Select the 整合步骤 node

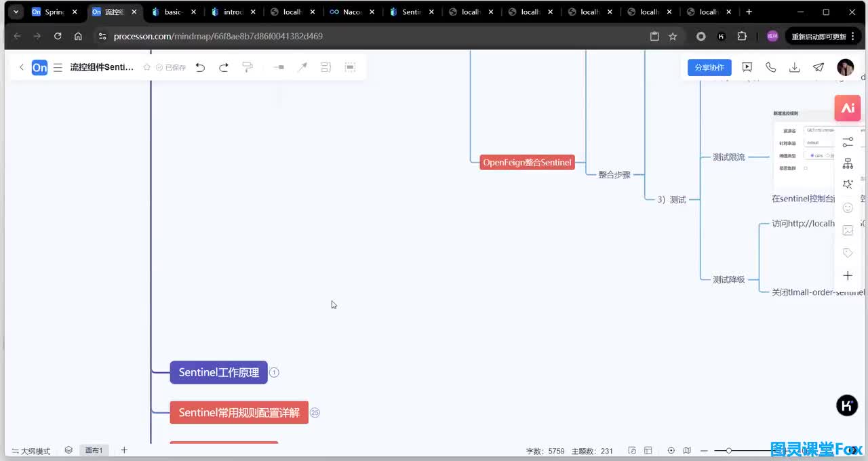(614, 174)
